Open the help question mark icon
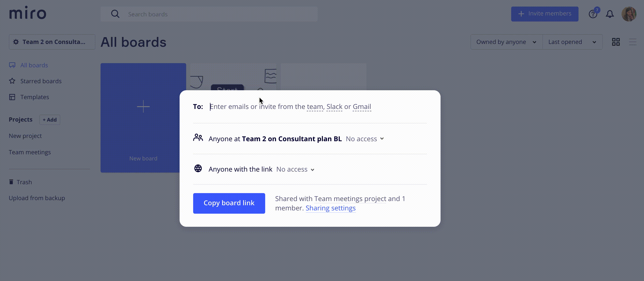Screen dimensions: 644x281 point(593,14)
